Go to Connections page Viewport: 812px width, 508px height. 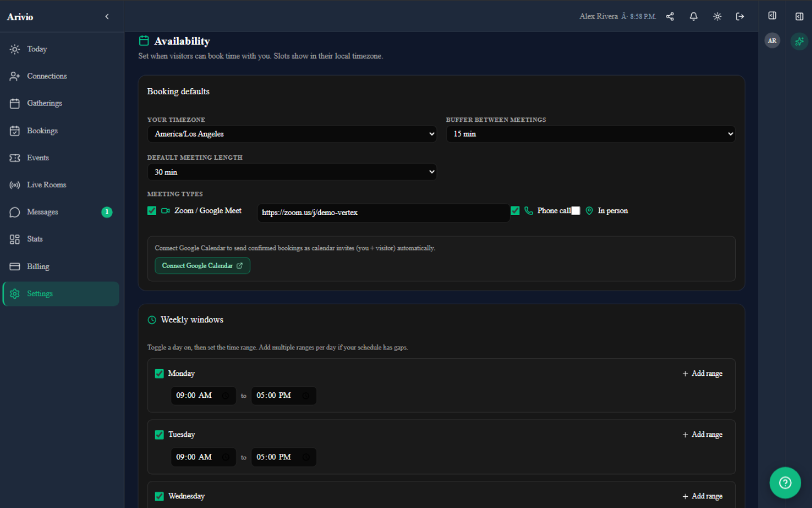(60, 76)
